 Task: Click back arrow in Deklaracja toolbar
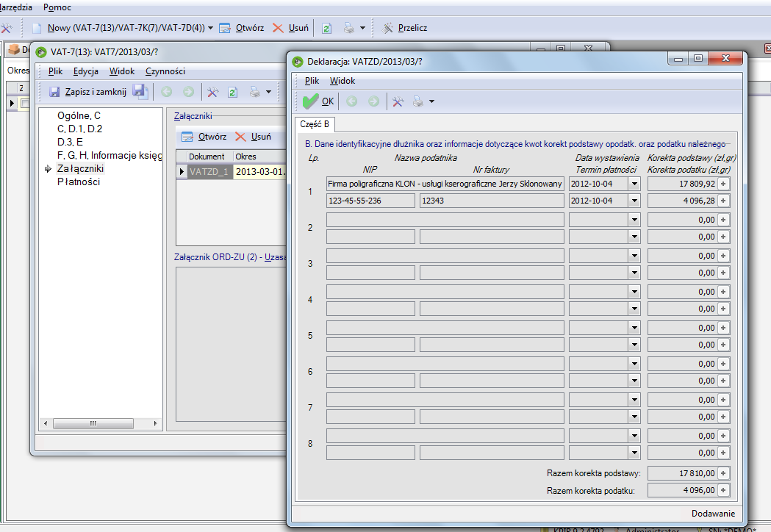click(x=351, y=101)
